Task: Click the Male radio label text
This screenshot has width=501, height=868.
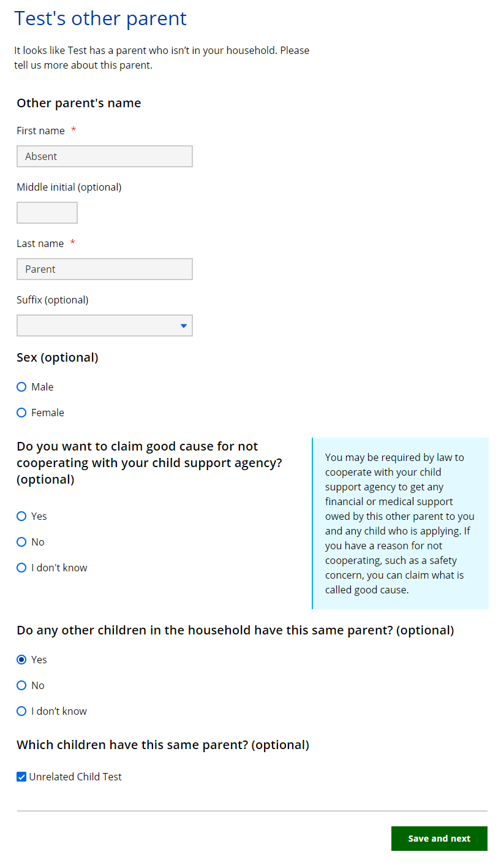Action: point(42,387)
